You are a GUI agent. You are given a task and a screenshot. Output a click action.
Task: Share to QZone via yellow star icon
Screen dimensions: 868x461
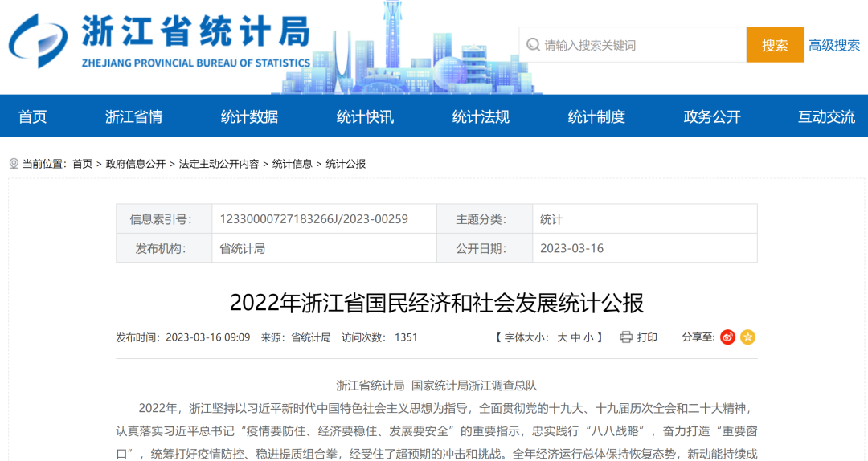(748, 337)
